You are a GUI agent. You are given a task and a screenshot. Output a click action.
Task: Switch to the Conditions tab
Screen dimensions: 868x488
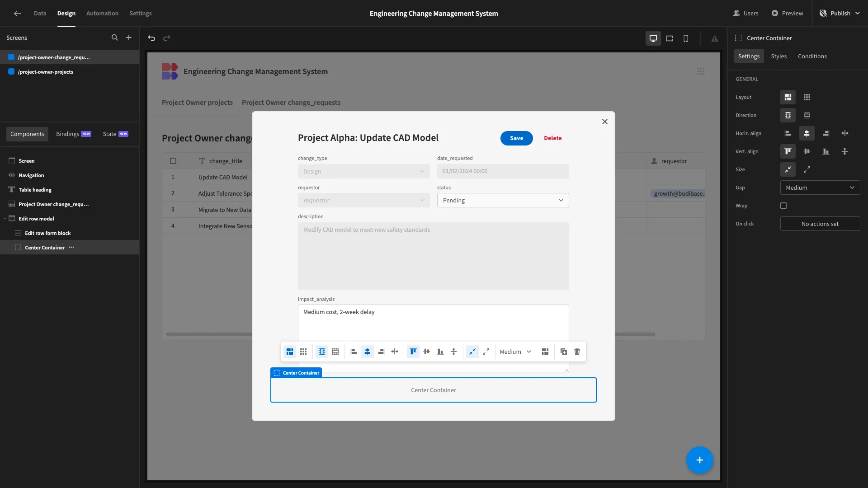click(x=812, y=56)
